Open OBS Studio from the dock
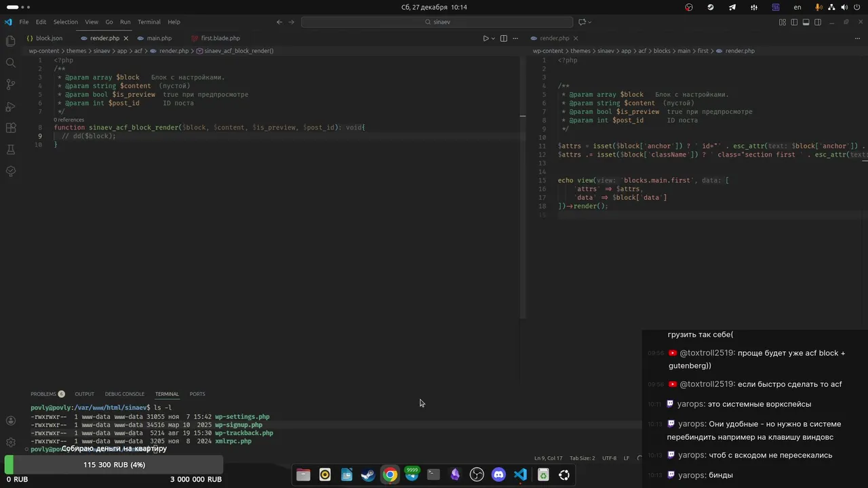 click(x=477, y=475)
